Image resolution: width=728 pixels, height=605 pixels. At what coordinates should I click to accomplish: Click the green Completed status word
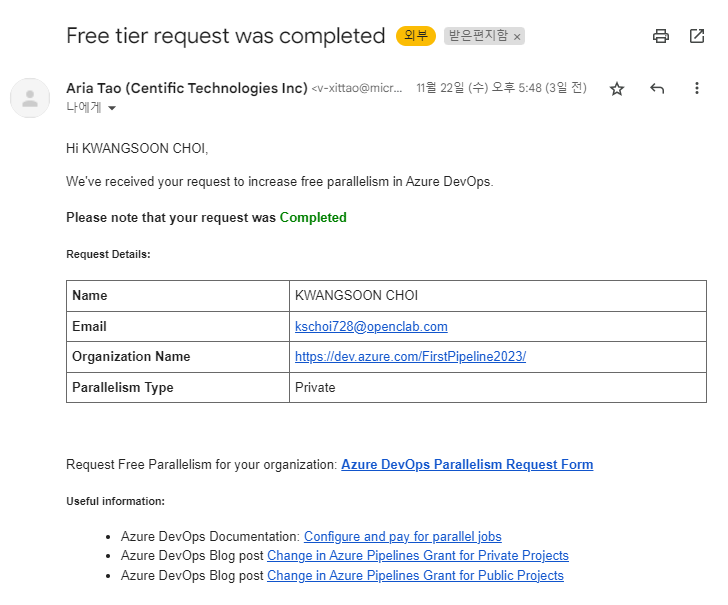313,217
